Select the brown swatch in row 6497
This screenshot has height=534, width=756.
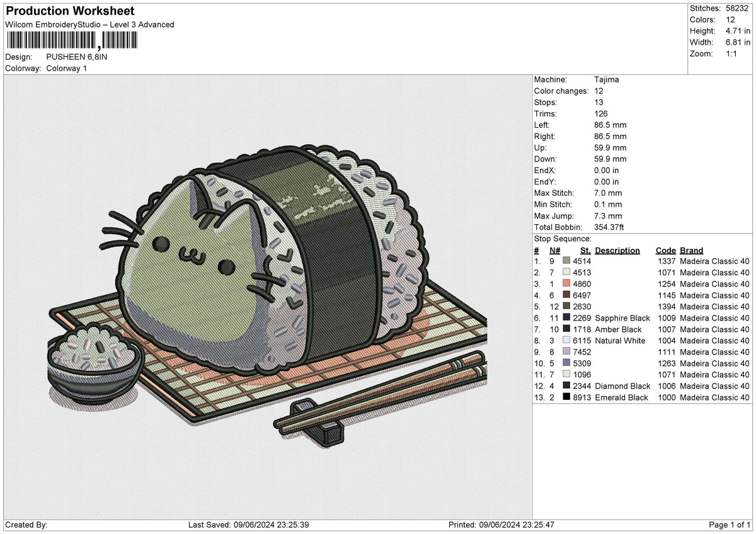coord(566,295)
